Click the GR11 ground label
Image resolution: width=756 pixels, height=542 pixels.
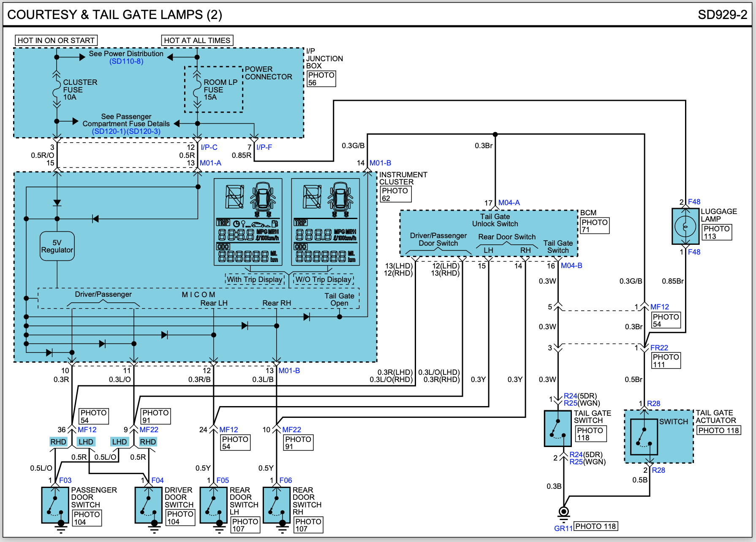[563, 528]
